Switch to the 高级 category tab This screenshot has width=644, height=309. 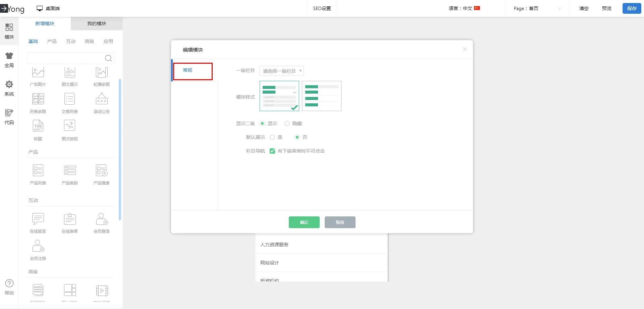pyautogui.click(x=89, y=42)
